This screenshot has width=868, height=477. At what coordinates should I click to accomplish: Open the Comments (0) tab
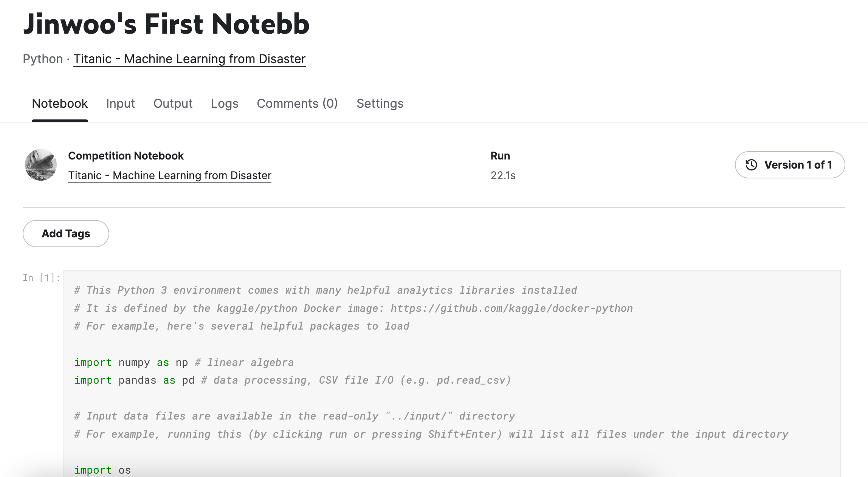click(x=297, y=103)
